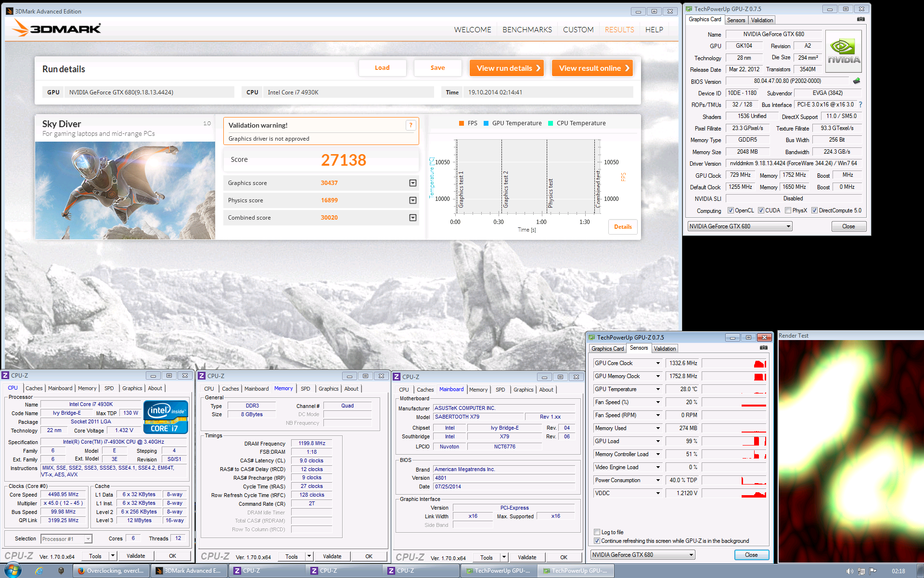This screenshot has height=578, width=924.
Task: Click the Bus Interface question mark icon
Action: [x=860, y=105]
